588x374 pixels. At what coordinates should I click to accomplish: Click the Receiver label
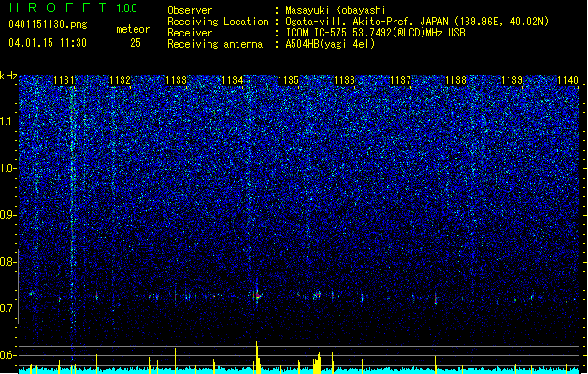pyautogui.click(x=190, y=33)
